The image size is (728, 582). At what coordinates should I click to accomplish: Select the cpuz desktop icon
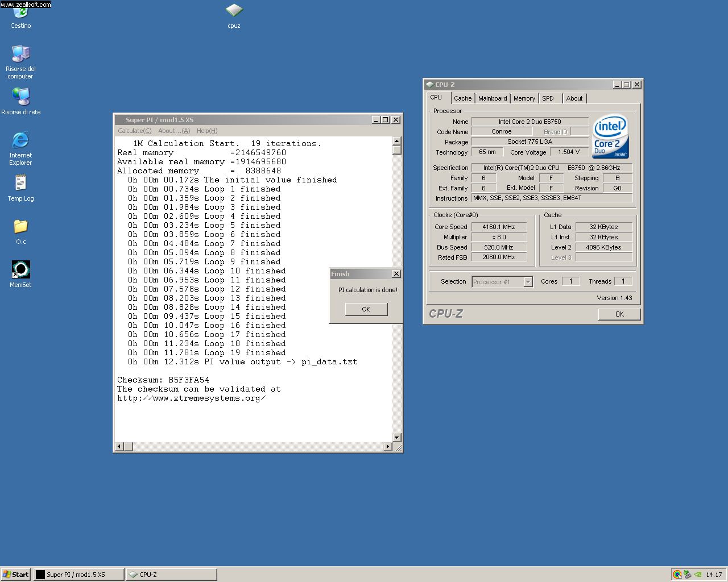(x=234, y=16)
